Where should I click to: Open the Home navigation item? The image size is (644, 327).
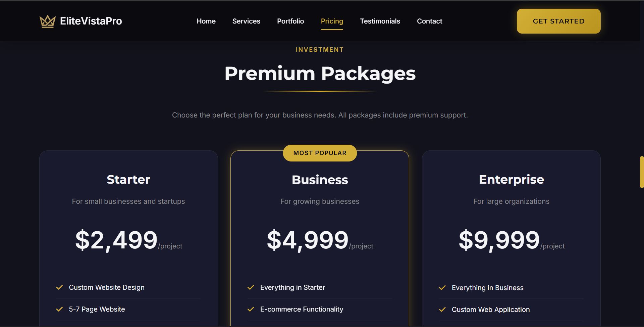click(x=206, y=21)
